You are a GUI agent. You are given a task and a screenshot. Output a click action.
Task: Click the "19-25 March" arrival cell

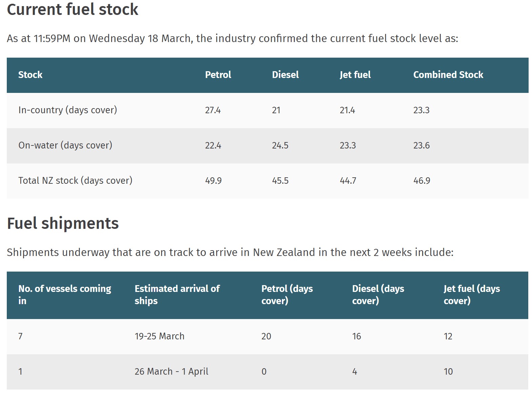click(160, 336)
